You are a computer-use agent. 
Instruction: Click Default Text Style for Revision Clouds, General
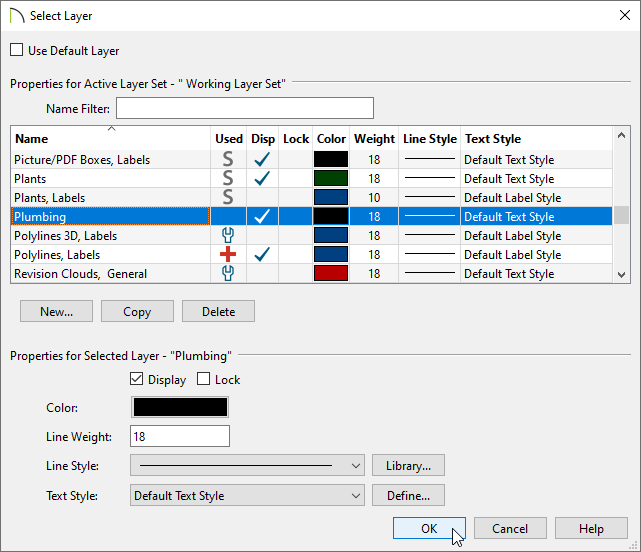(509, 274)
